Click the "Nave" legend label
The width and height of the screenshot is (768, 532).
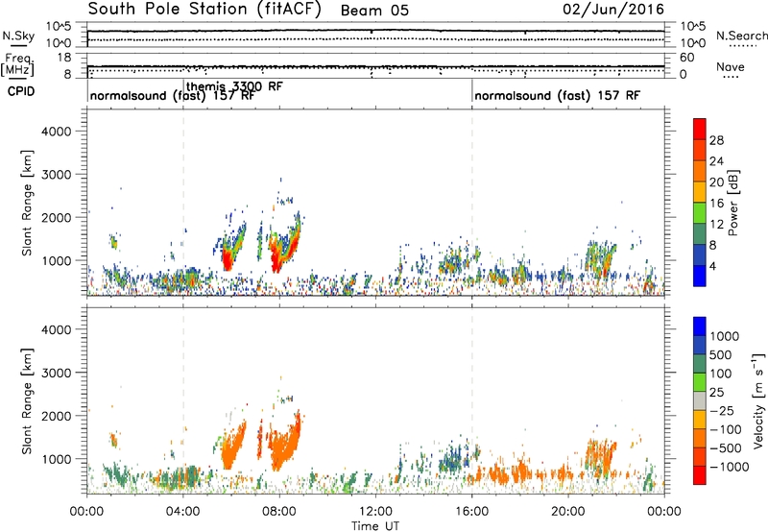click(x=731, y=66)
